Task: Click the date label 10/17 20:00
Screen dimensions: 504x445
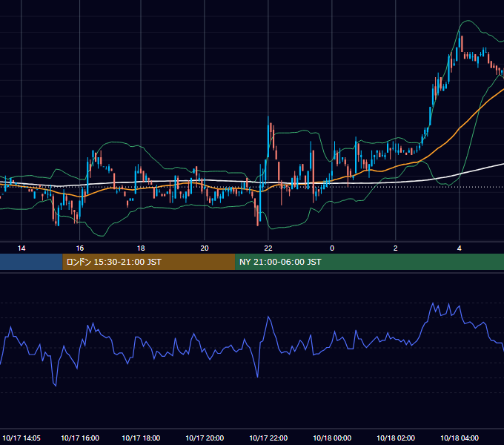Action: click(x=205, y=438)
